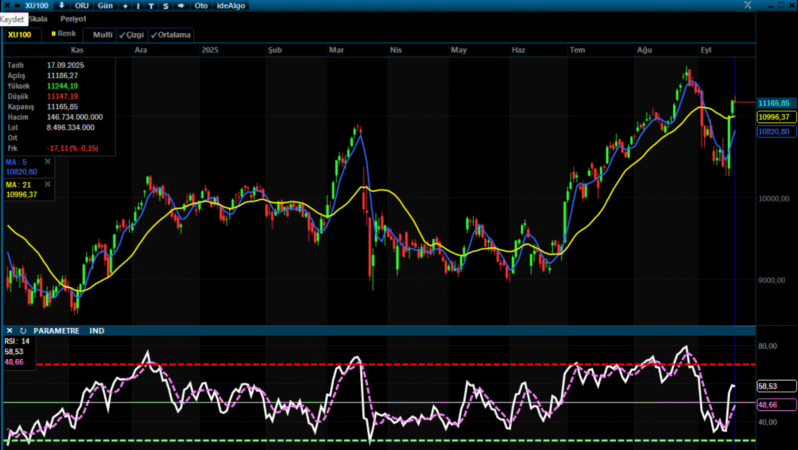Viewport: 798px width, 450px height.
Task: Remove the MA 5 indicator with its X
Action: pyautogui.click(x=47, y=161)
